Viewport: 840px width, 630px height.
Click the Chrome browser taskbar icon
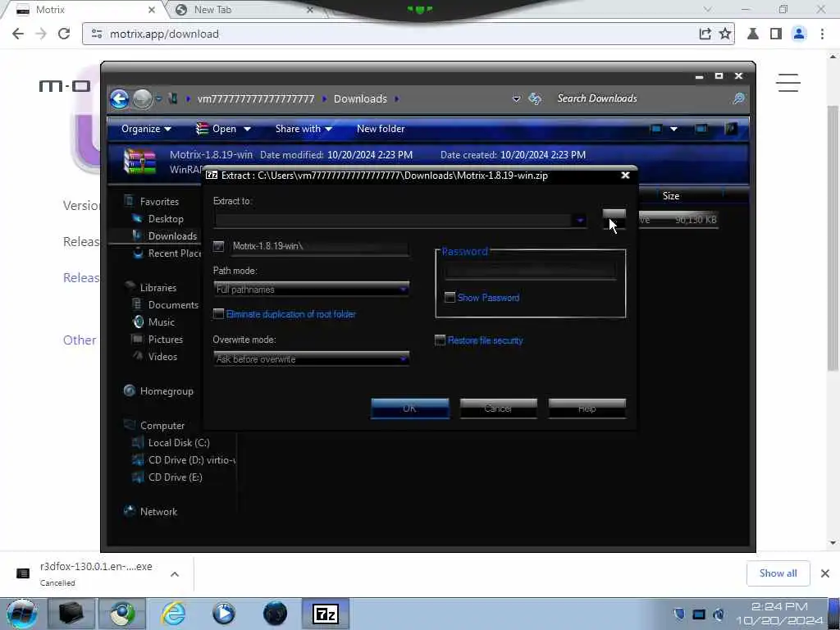(123, 614)
